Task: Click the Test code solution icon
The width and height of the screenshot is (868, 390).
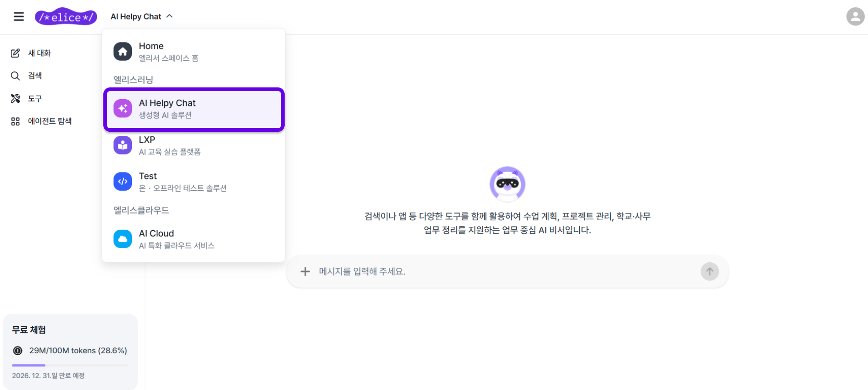Action: [122, 181]
